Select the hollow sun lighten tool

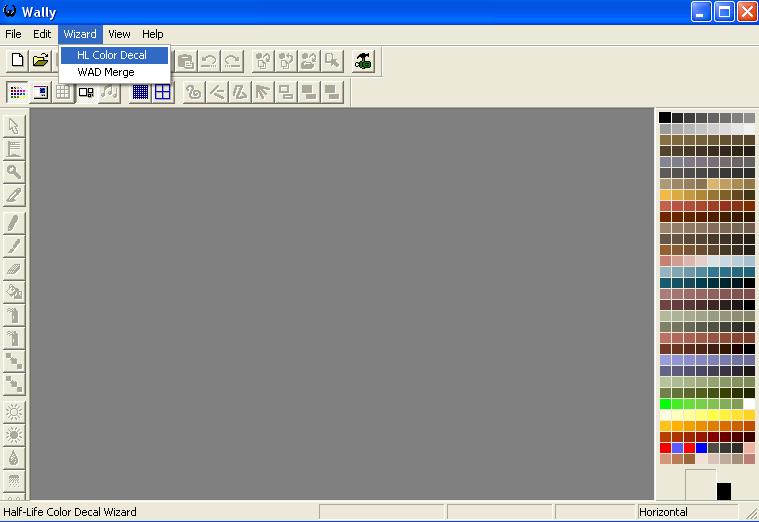(14, 412)
